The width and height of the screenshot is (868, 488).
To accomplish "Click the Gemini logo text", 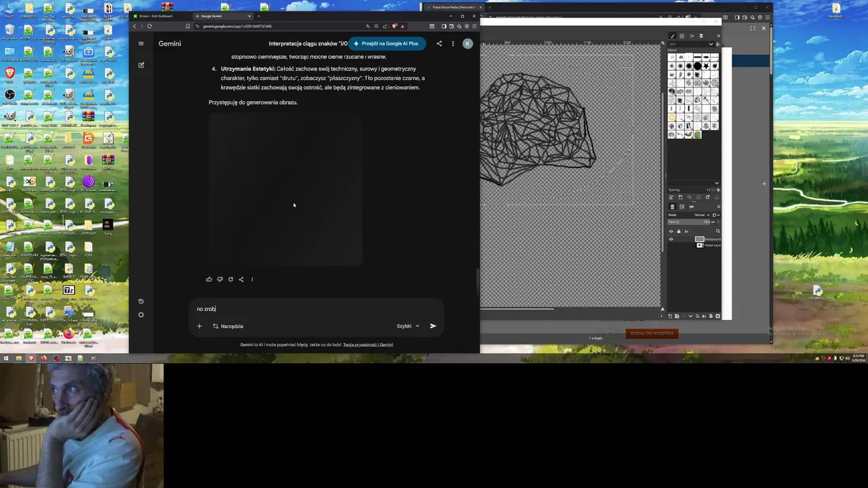I will [x=170, y=43].
